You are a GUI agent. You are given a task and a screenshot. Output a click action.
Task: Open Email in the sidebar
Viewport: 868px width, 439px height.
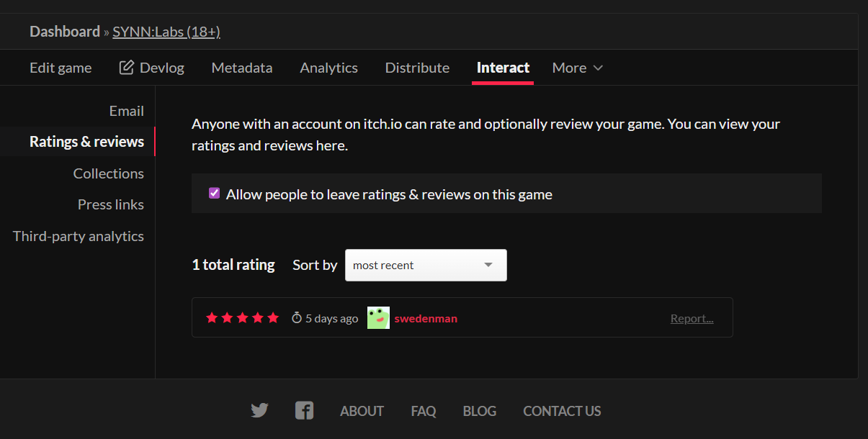point(127,111)
